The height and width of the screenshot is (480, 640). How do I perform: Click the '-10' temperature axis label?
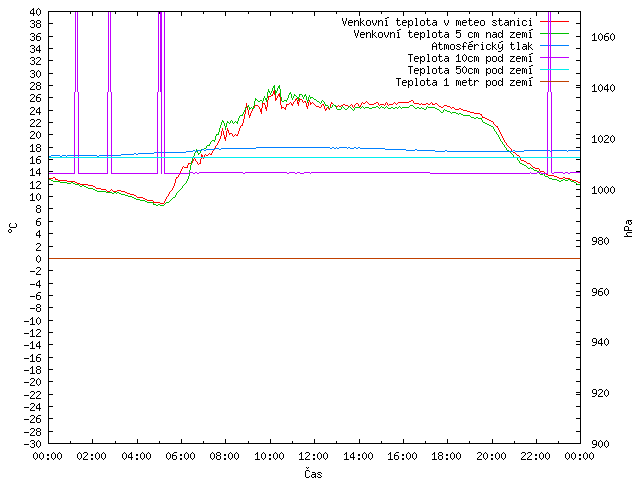(x=33, y=320)
